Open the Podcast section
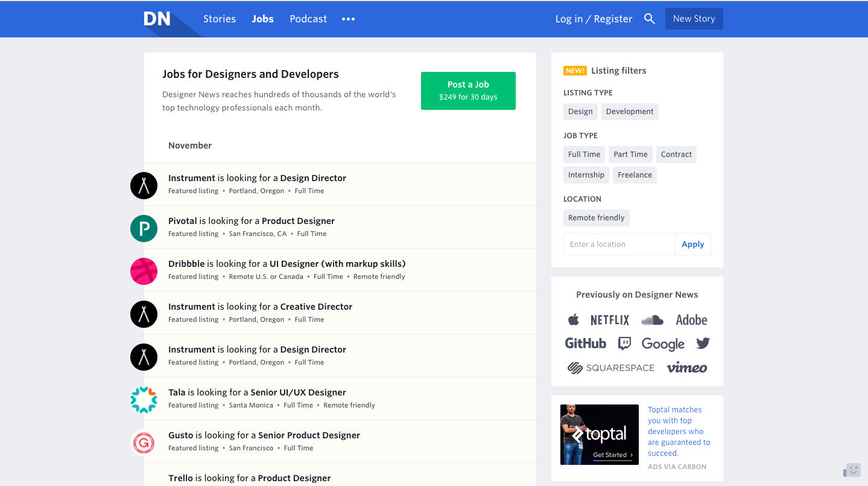 pos(308,19)
